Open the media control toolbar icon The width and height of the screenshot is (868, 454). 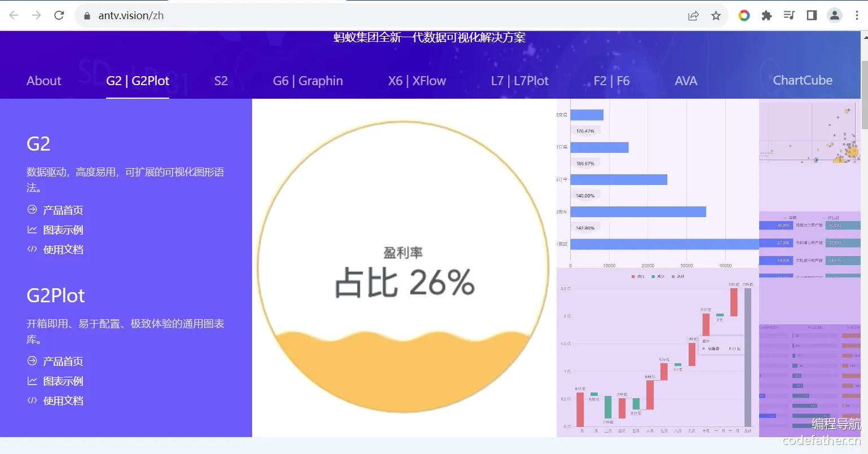tap(789, 15)
